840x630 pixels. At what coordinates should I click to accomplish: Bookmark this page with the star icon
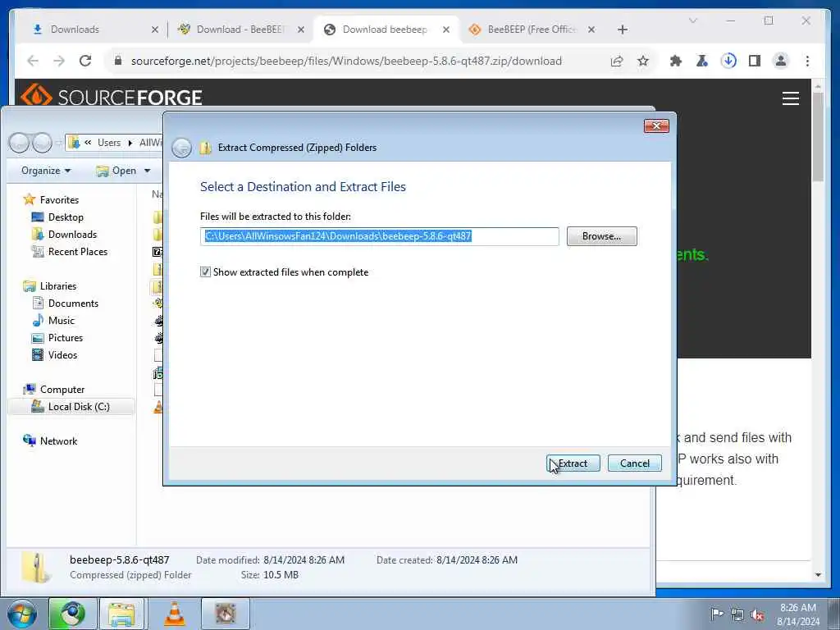(x=643, y=61)
